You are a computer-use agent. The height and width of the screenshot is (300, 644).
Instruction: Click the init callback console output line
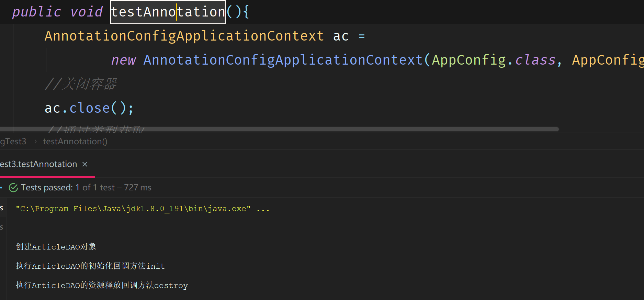click(x=90, y=266)
